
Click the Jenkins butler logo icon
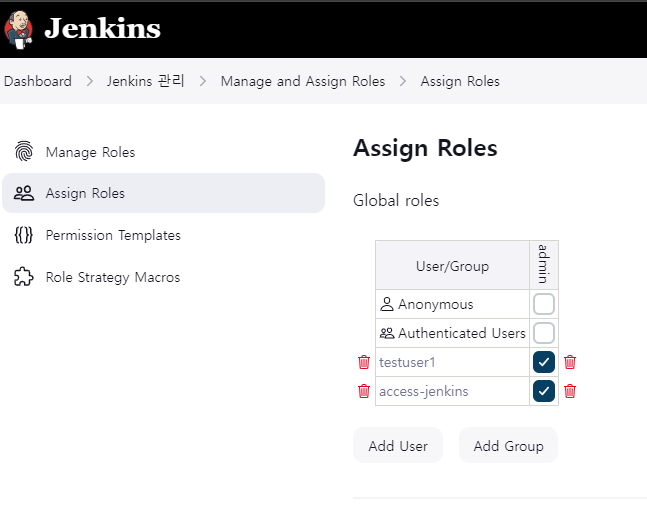coord(18,28)
